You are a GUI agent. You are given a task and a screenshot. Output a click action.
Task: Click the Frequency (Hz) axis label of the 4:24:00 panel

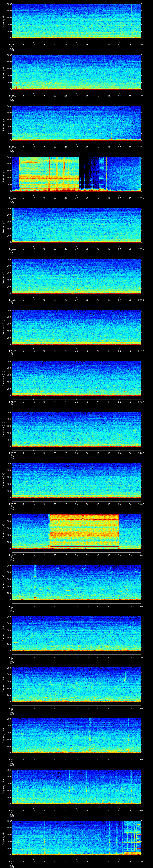[3, 531]
